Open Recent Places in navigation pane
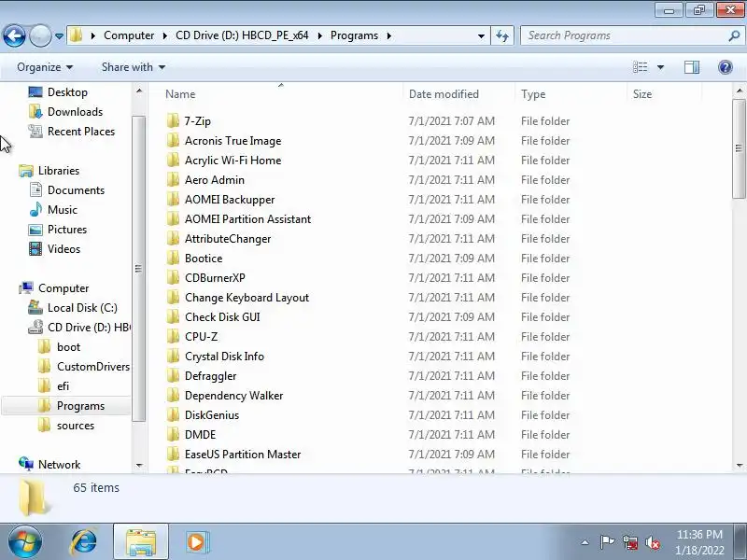The width and height of the screenshot is (747, 560). 72,131
